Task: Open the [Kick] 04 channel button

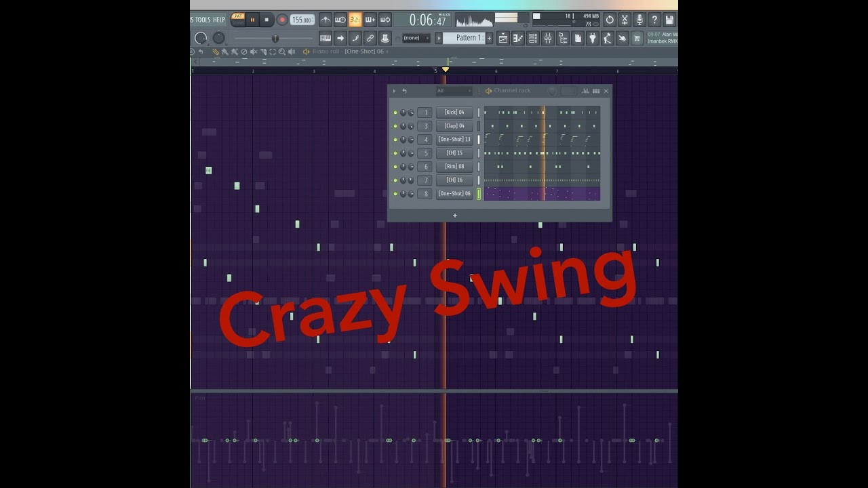Action: pyautogui.click(x=454, y=113)
